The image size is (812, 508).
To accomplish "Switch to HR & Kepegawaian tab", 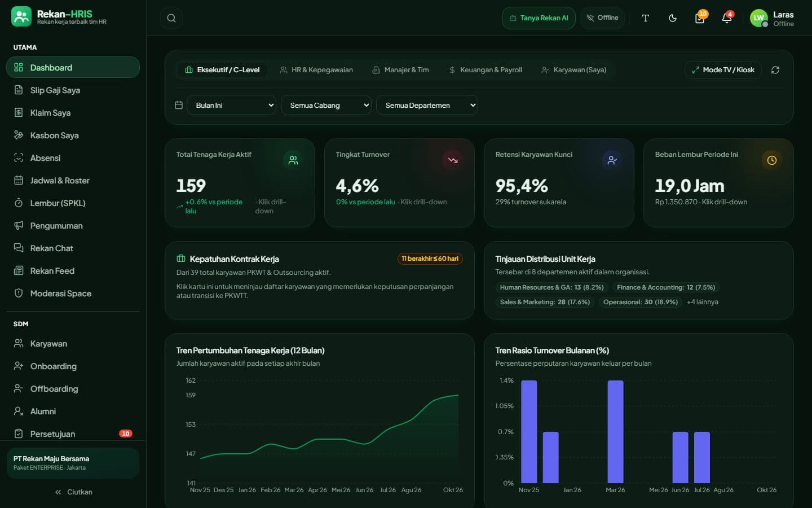I will pos(316,70).
